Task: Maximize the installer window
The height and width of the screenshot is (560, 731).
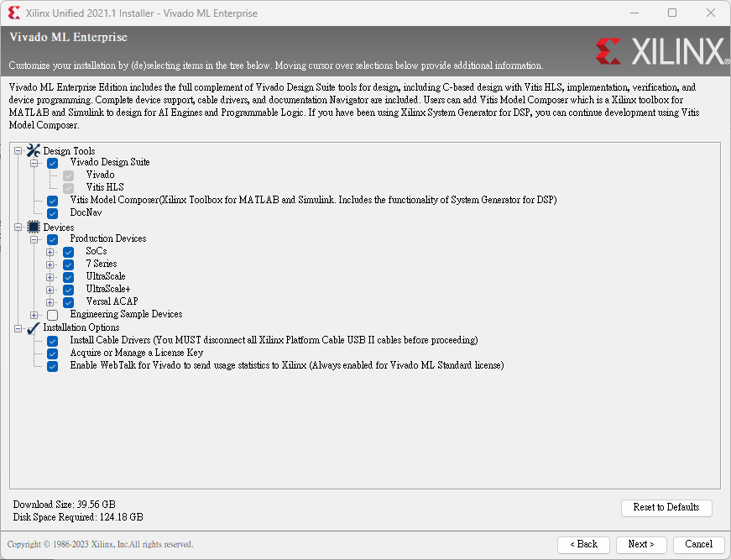Action: (x=672, y=13)
